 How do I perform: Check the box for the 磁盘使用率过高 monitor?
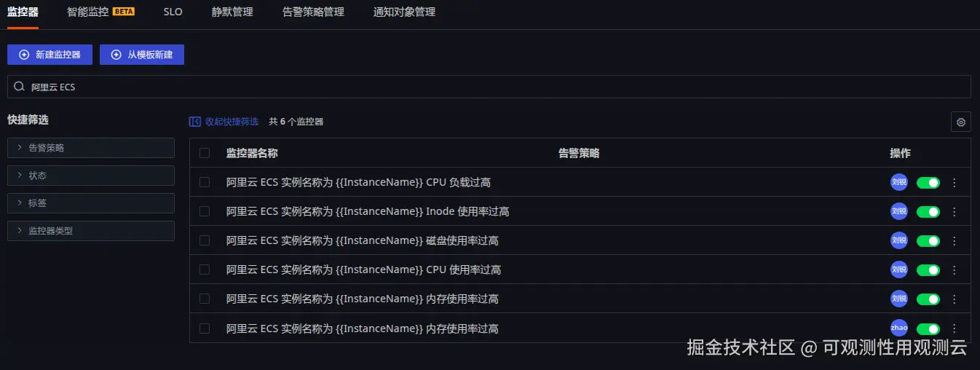tap(205, 240)
